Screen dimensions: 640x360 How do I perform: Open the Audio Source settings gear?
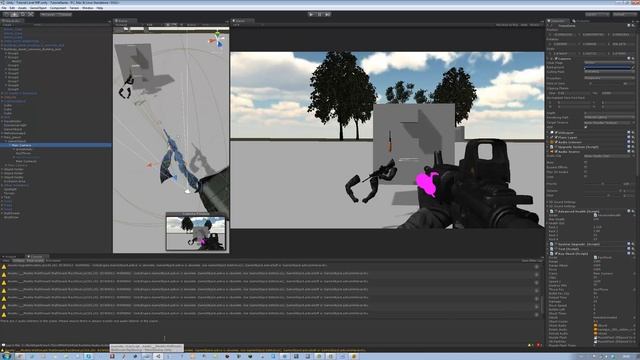(x=633, y=151)
